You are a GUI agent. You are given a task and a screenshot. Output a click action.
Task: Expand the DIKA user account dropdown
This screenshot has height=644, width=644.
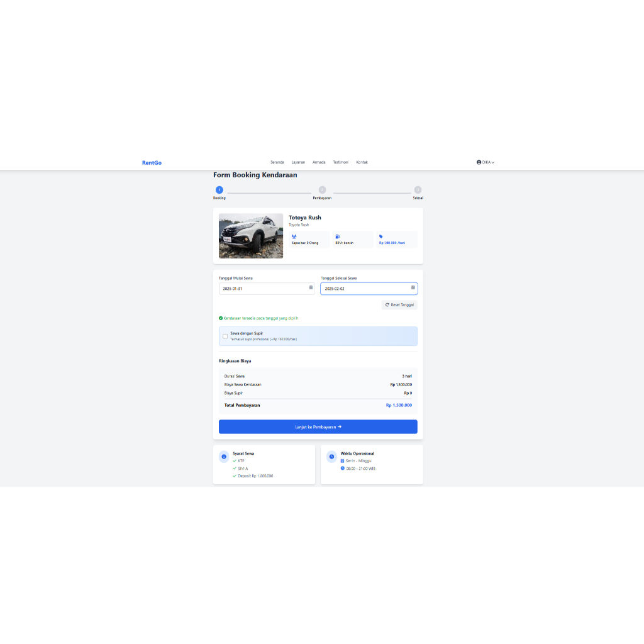coord(486,162)
